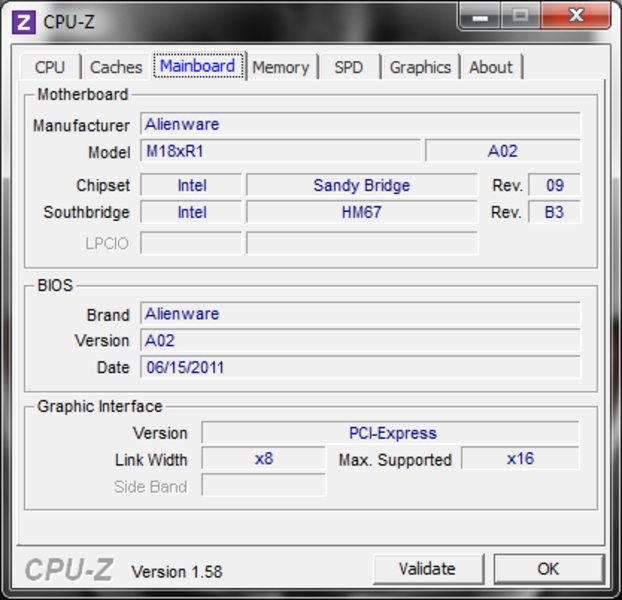Viewport: 622px width, 600px height.
Task: Open the Caches tab
Action: coord(116,67)
